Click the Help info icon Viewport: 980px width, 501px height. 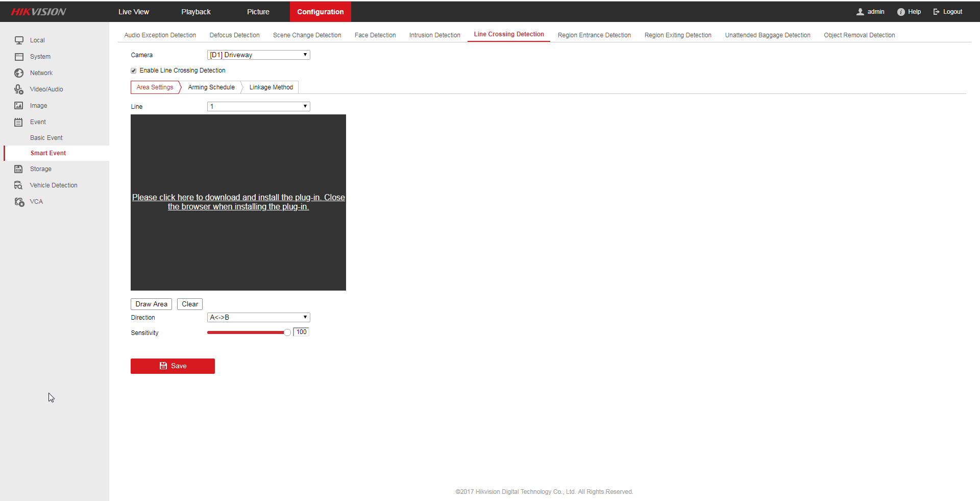pos(901,12)
